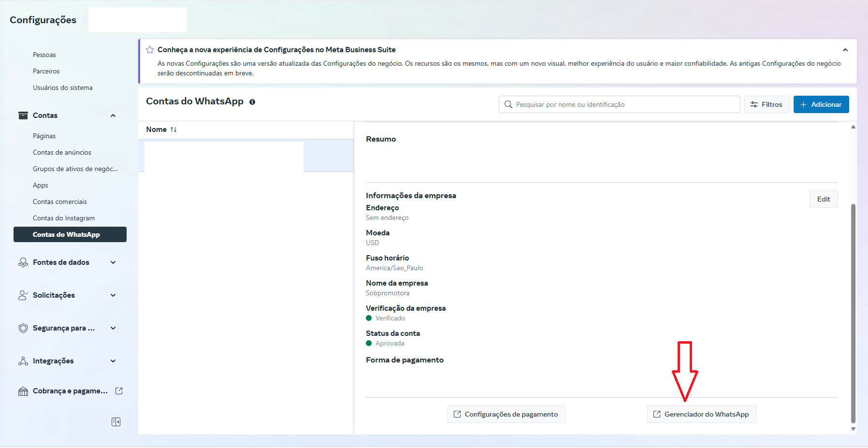Go to Contas de anúncios
The width and height of the screenshot is (868, 448).
coord(62,152)
